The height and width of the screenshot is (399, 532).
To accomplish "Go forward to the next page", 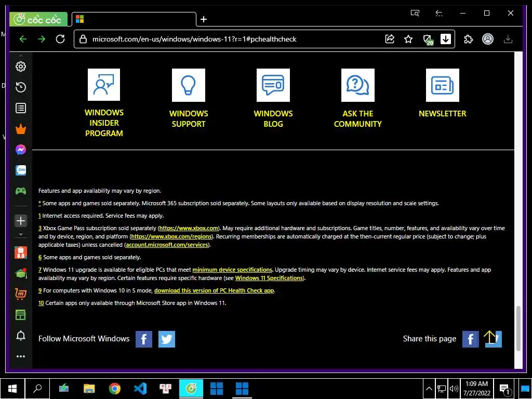I will tap(42, 39).
